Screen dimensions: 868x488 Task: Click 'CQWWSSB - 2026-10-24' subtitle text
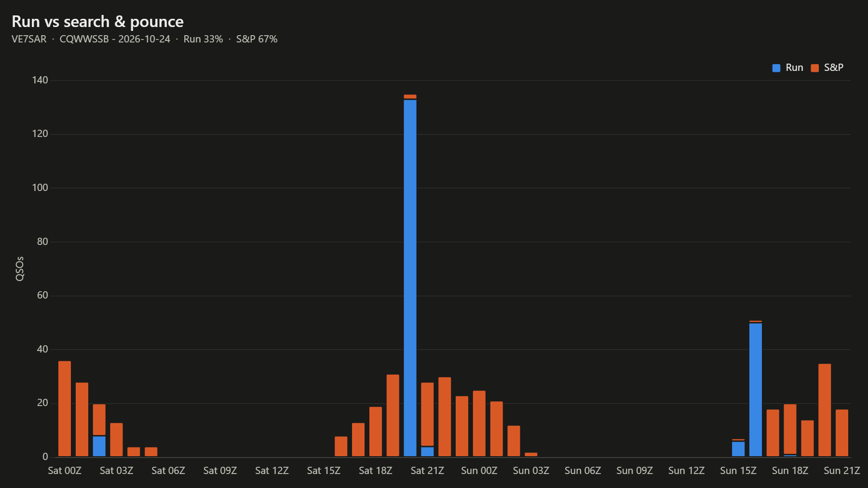[115, 39]
